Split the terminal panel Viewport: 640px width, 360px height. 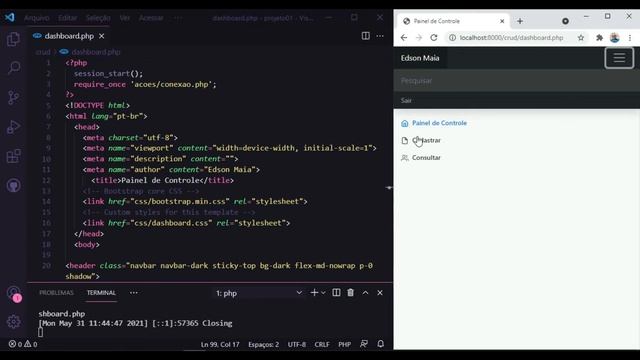click(336, 293)
